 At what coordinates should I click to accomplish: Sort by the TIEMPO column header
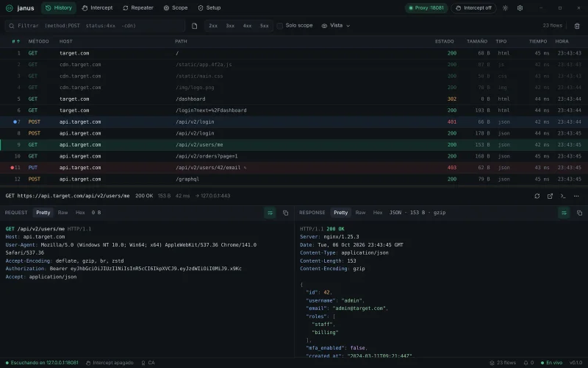point(538,41)
